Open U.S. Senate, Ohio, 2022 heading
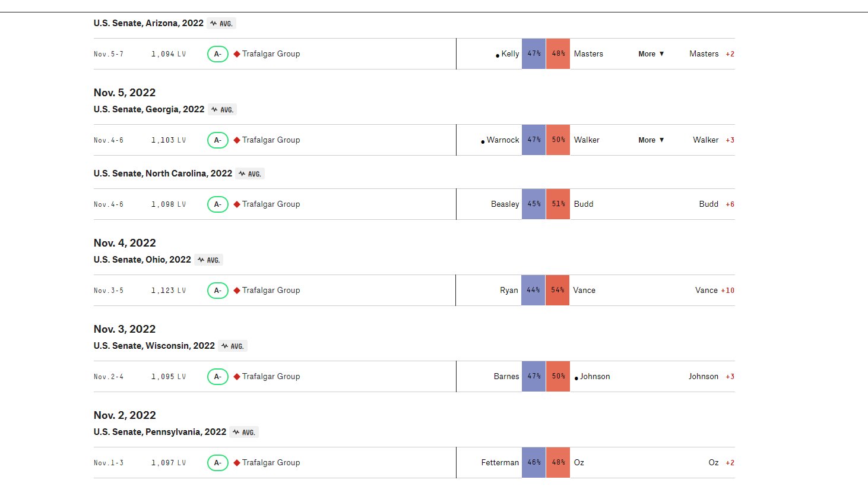Screen dimensions: 868x489 coord(142,260)
